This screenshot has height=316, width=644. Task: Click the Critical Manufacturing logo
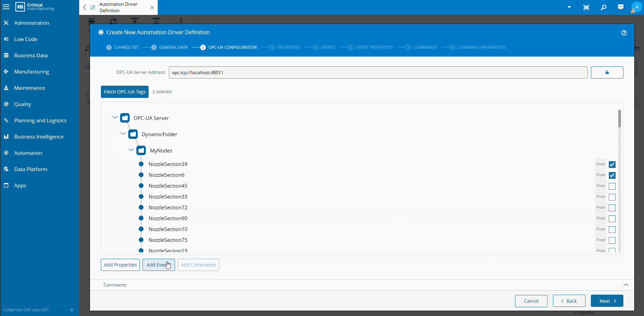click(35, 7)
